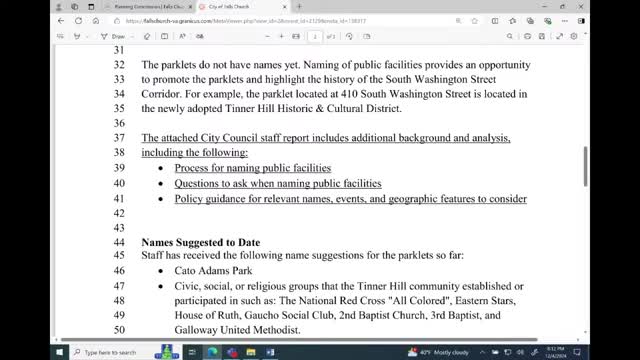This screenshot has height=360, width=640.
Task: Search within the PDF document
Action: (509, 36)
